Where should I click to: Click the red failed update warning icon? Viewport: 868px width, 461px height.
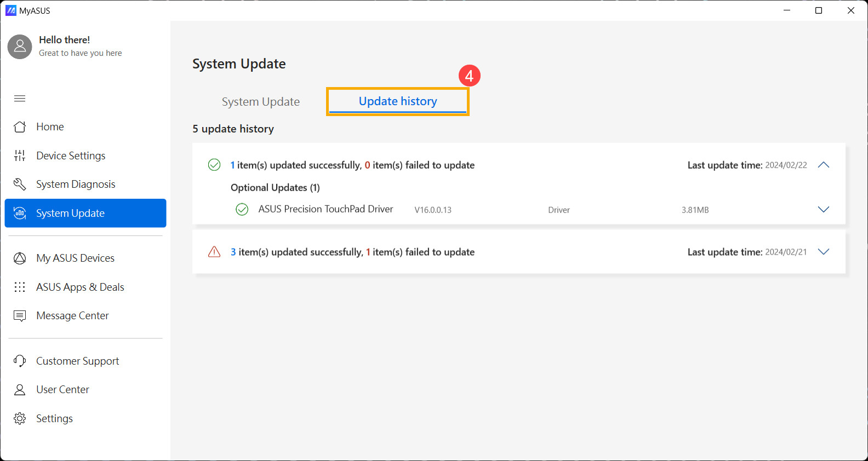pyautogui.click(x=214, y=252)
